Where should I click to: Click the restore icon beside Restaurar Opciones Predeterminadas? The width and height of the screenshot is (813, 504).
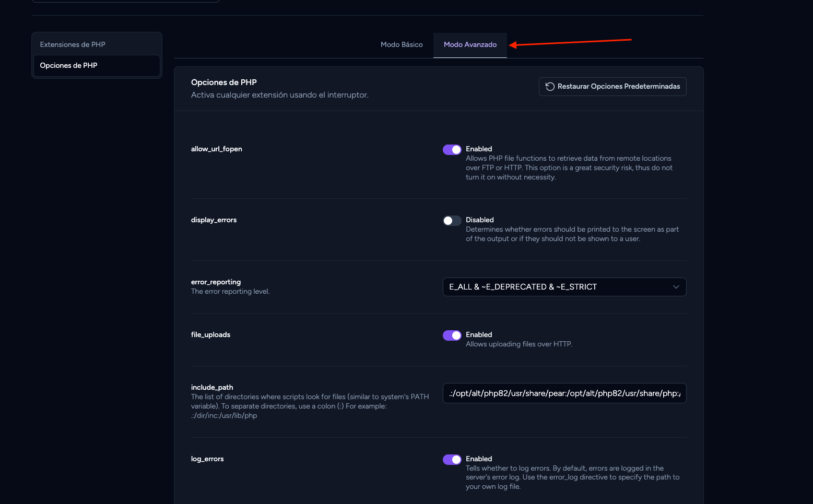pos(550,87)
